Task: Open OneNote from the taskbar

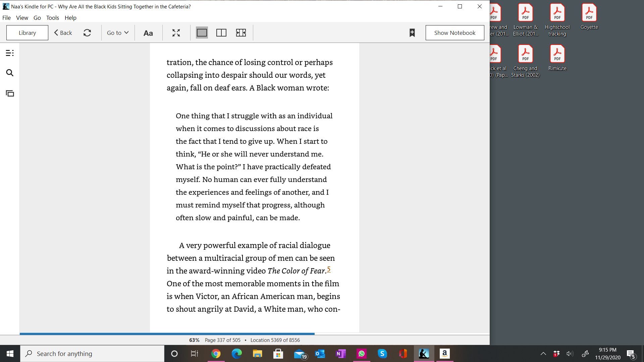Action: click(x=341, y=354)
